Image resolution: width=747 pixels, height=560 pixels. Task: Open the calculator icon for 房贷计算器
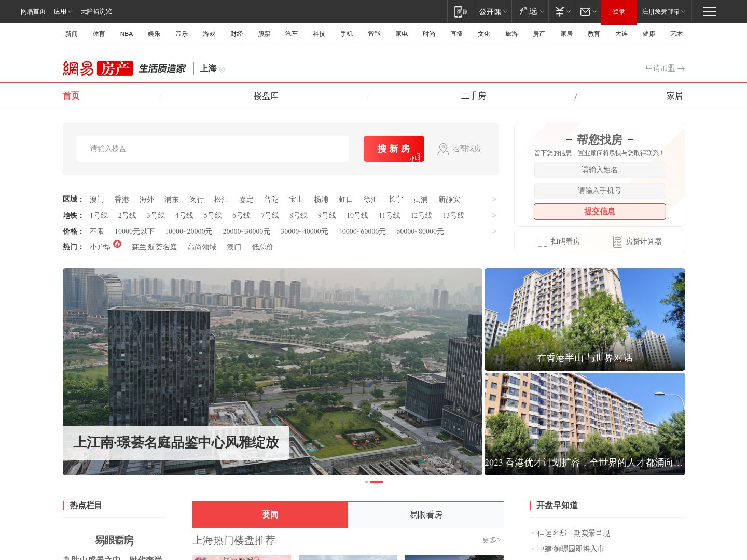coord(617,242)
